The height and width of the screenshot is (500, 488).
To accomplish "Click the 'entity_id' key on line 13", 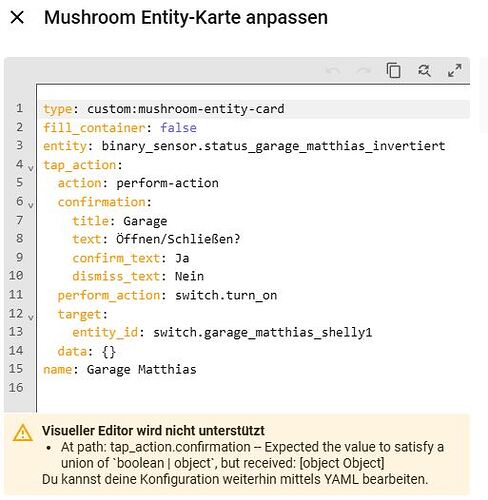I will click(105, 333).
